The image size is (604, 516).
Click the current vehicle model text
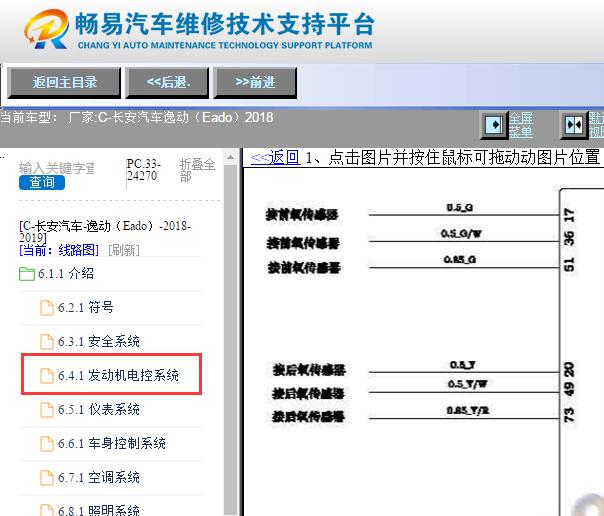137,117
